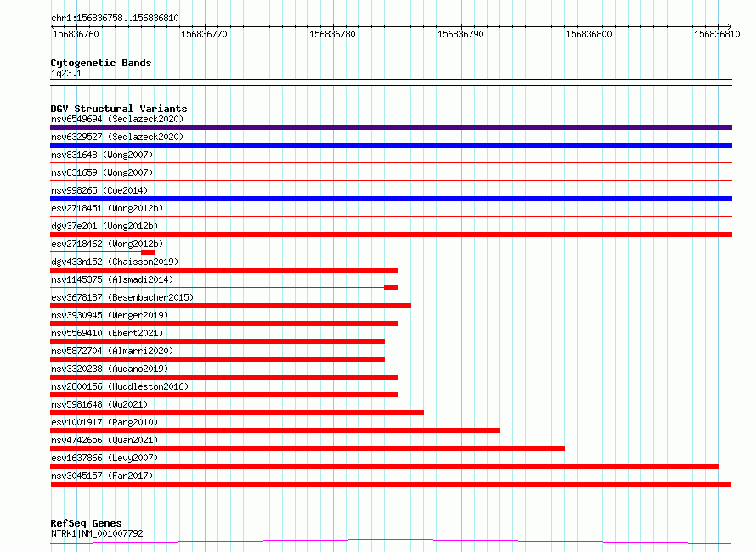Select nsv2800156 (Huddleston2016) label

click(120, 386)
